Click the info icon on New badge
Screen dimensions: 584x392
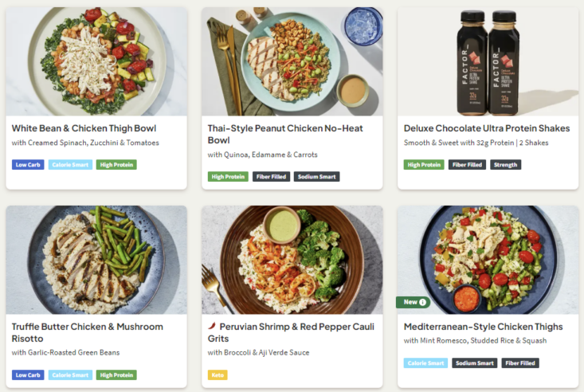coord(423,302)
